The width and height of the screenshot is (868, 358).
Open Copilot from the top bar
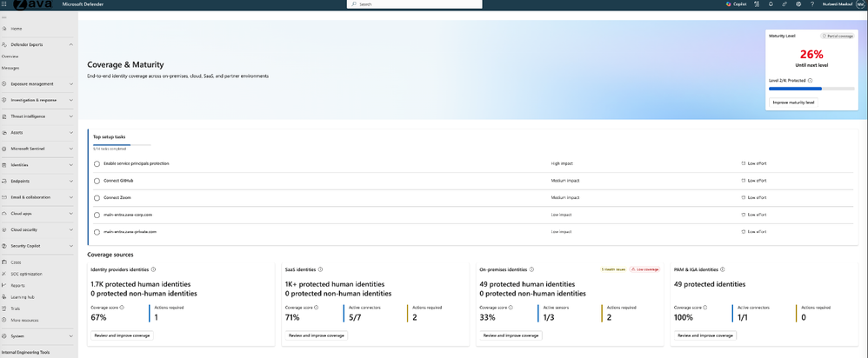point(737,3)
